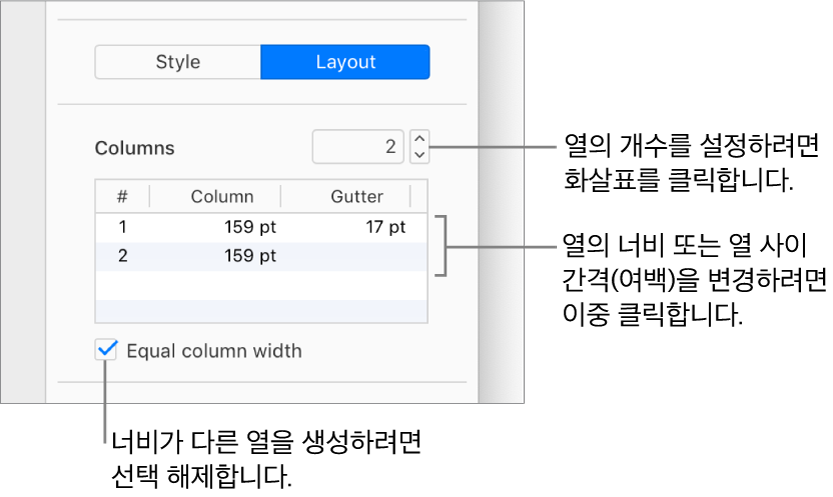Select row 1 in the columns table

tap(261, 228)
